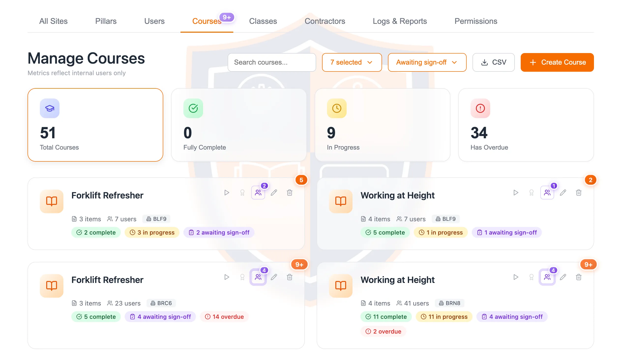This screenshot has height=364, width=621.
Task: Open certificate icon for BRN8 Working at Height
Action: pos(532,277)
